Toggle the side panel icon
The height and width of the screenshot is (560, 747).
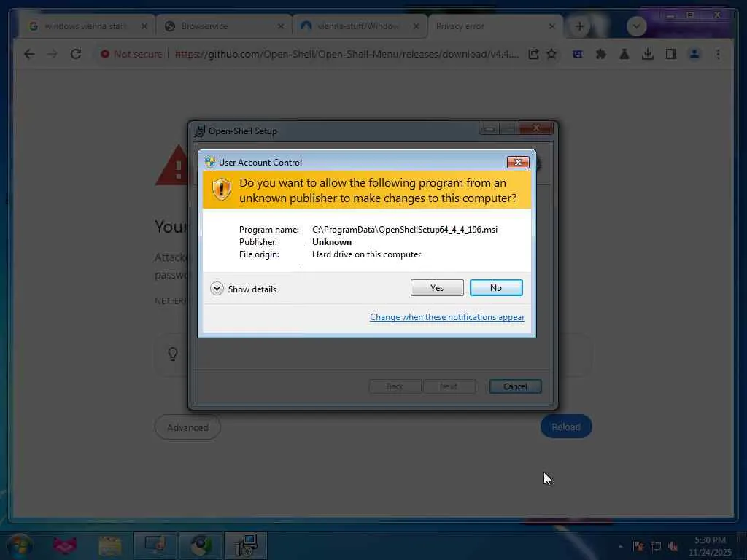[x=671, y=54]
